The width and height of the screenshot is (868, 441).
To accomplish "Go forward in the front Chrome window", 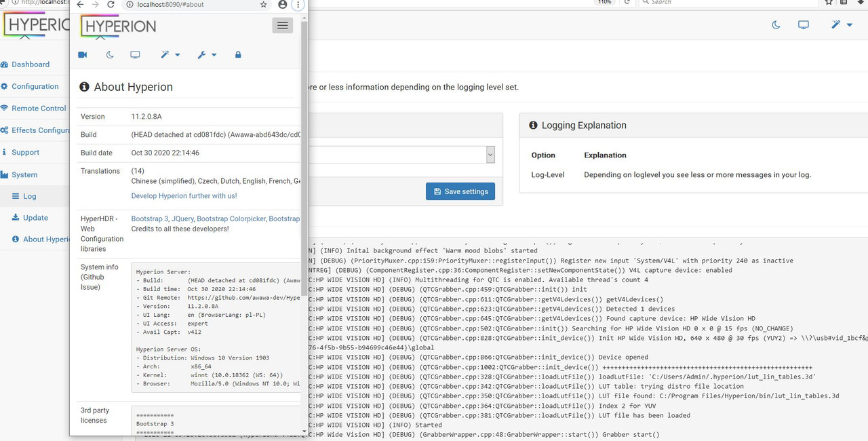I will (96, 5).
